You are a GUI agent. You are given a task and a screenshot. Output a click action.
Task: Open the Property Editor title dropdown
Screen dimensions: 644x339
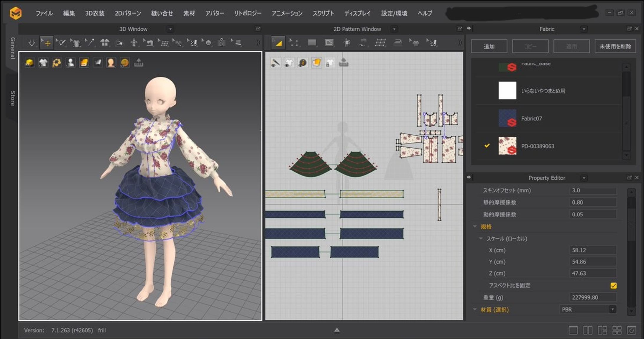584,178
